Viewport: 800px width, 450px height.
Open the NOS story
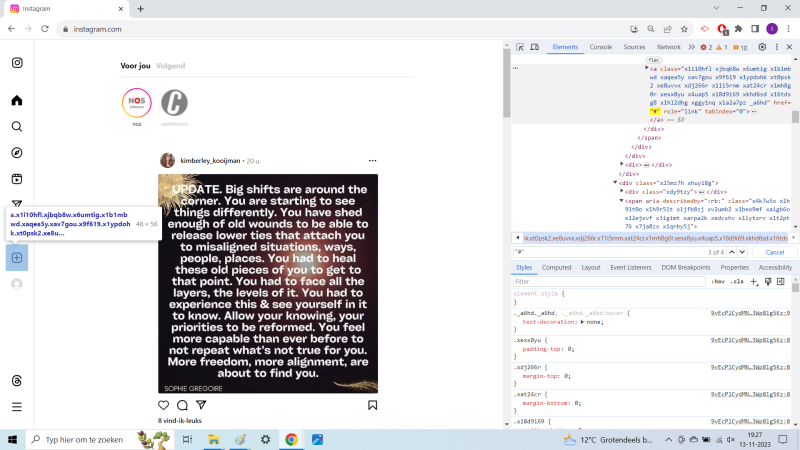[137, 103]
